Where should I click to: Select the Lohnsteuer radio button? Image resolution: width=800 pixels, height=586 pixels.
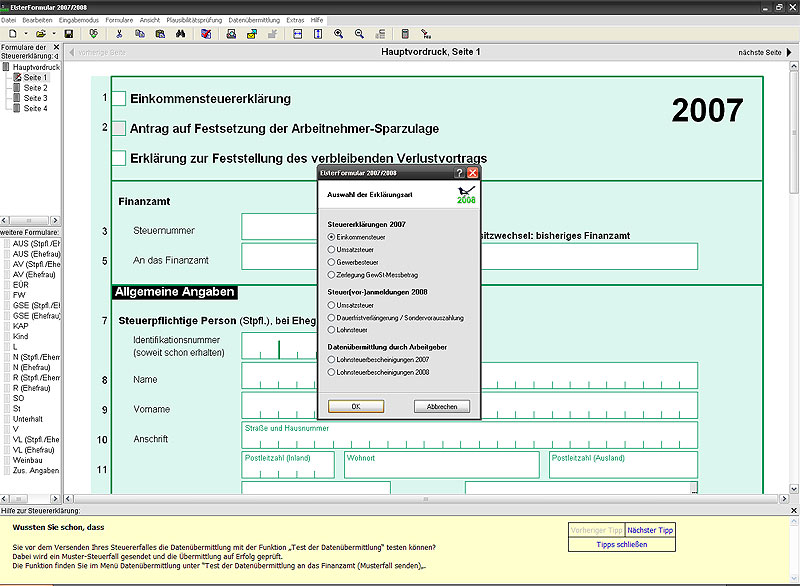point(331,329)
